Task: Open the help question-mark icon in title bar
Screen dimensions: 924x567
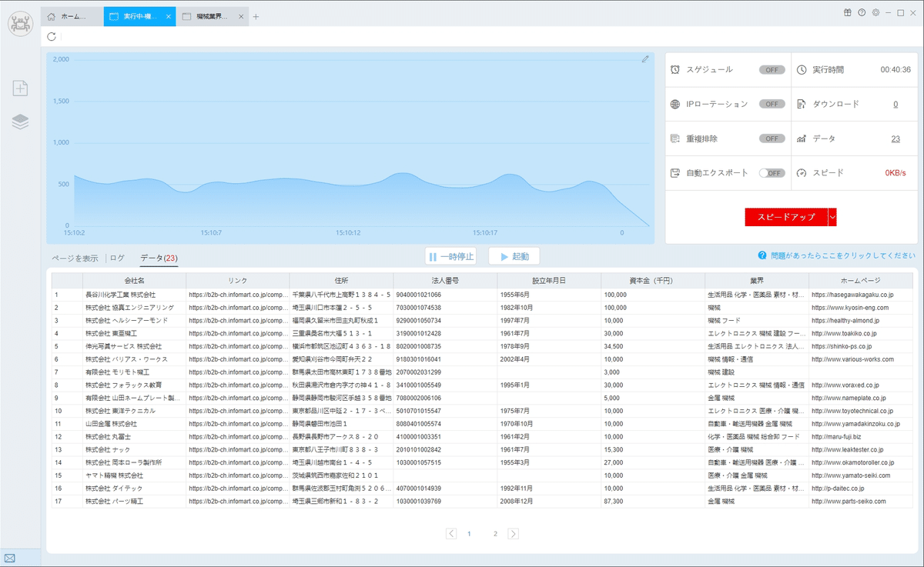Action: point(862,12)
